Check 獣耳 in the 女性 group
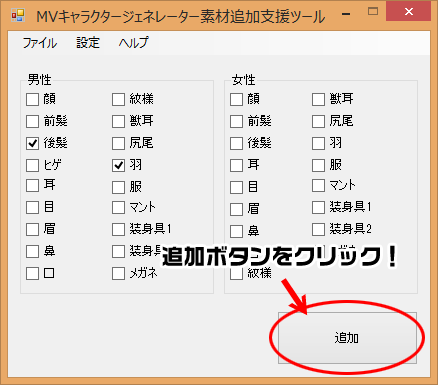 point(318,99)
